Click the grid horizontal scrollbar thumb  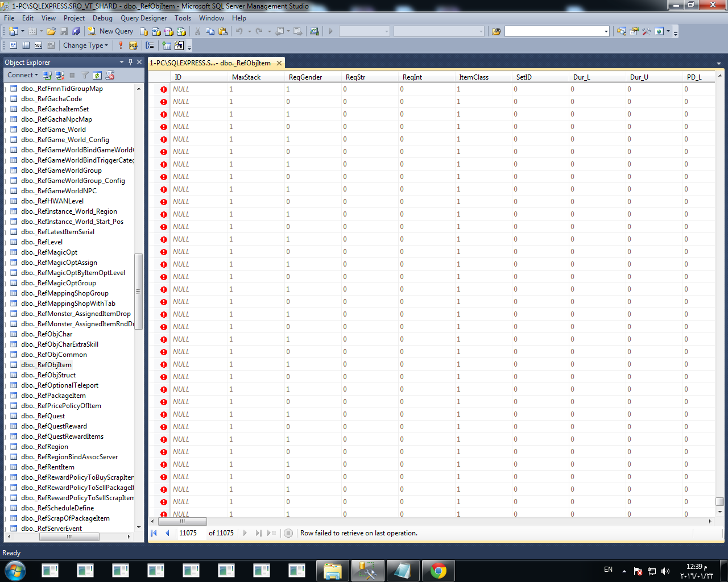coord(182,521)
